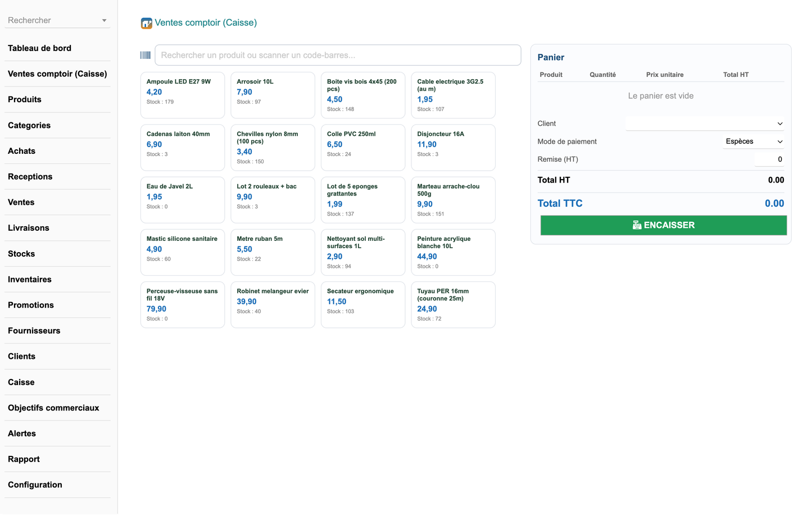This screenshot has height=516, width=812.
Task: Click the Total HT column header
Action: click(x=736, y=75)
